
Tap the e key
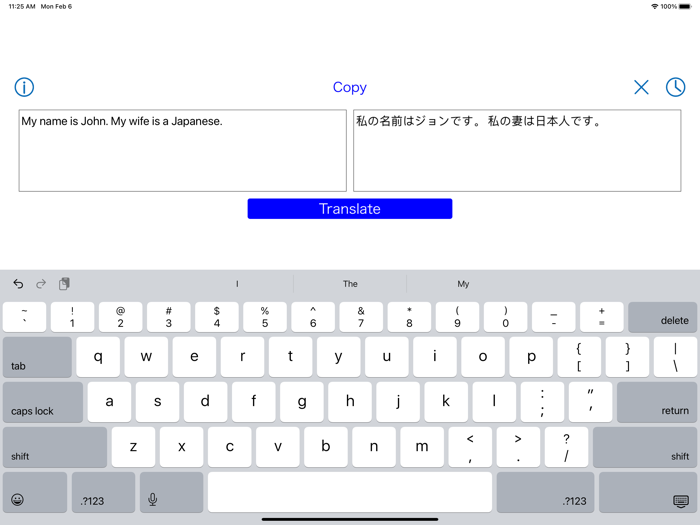[194, 357]
